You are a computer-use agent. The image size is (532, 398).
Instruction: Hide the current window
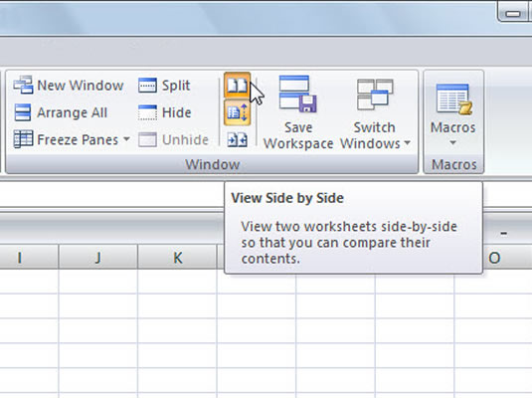(x=165, y=112)
